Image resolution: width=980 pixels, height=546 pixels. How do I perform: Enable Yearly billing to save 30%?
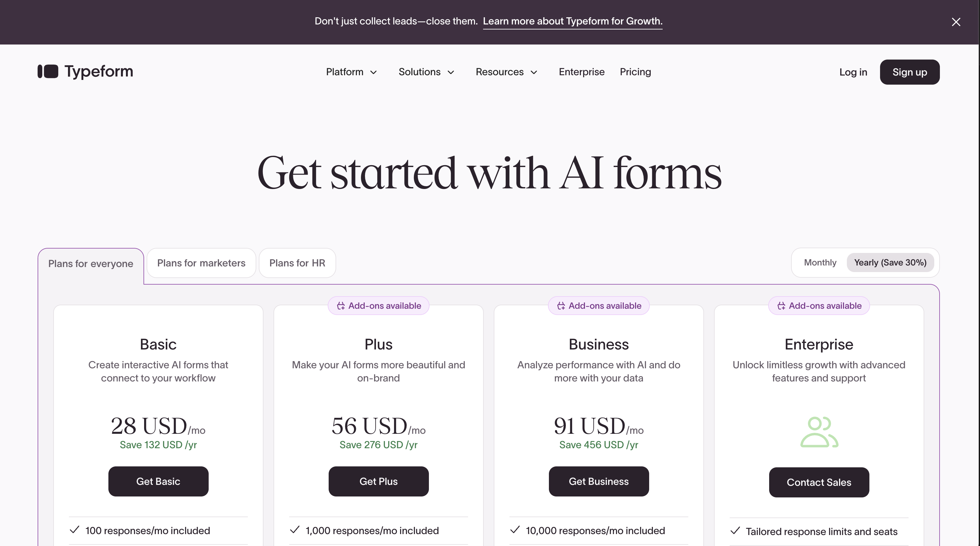[x=890, y=263]
